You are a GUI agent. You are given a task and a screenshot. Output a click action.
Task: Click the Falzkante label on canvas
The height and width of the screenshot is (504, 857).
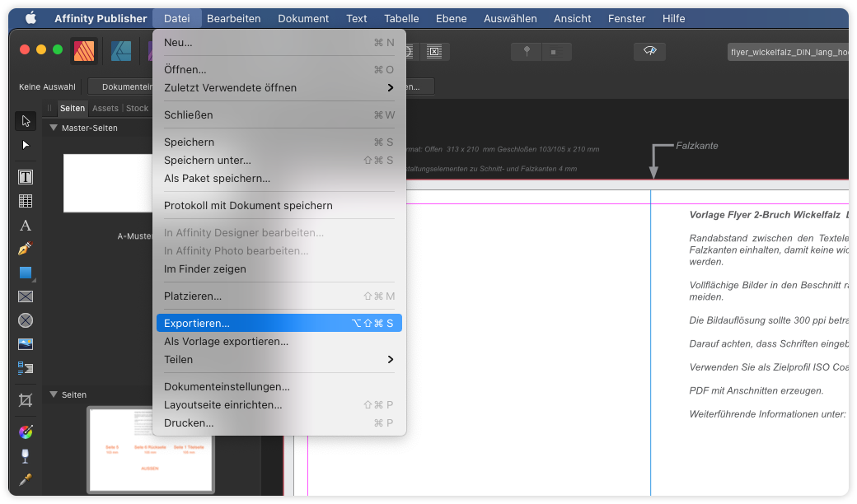(697, 146)
